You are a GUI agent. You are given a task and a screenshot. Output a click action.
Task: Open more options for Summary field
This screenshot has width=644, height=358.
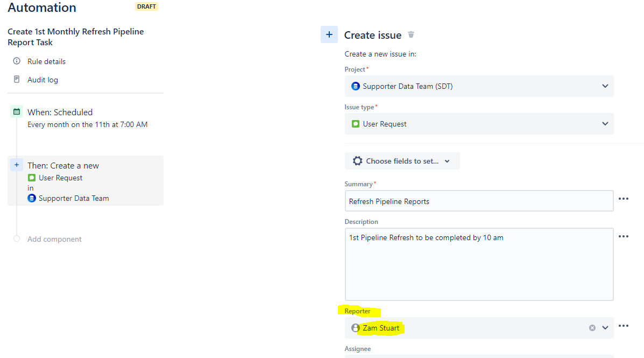624,199
